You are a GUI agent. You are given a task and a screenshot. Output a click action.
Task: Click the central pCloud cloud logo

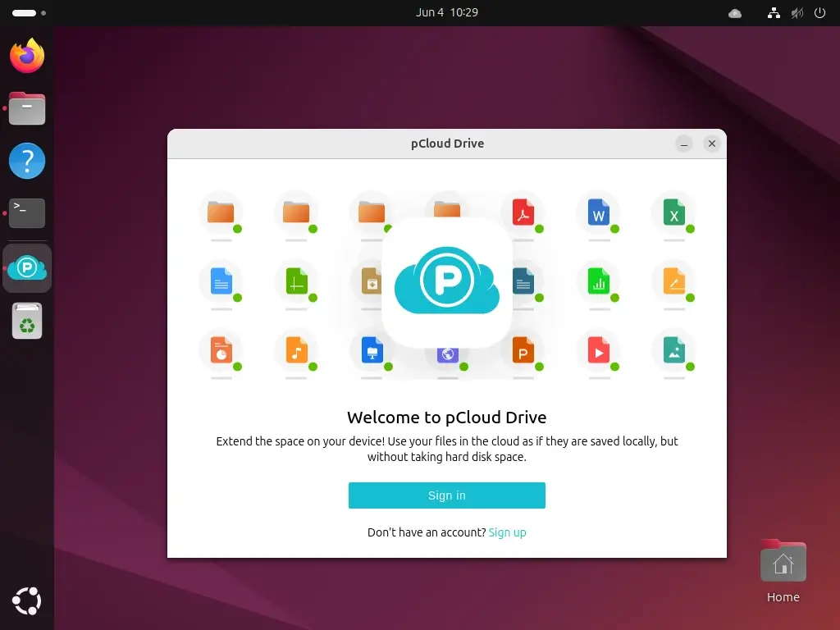447,279
